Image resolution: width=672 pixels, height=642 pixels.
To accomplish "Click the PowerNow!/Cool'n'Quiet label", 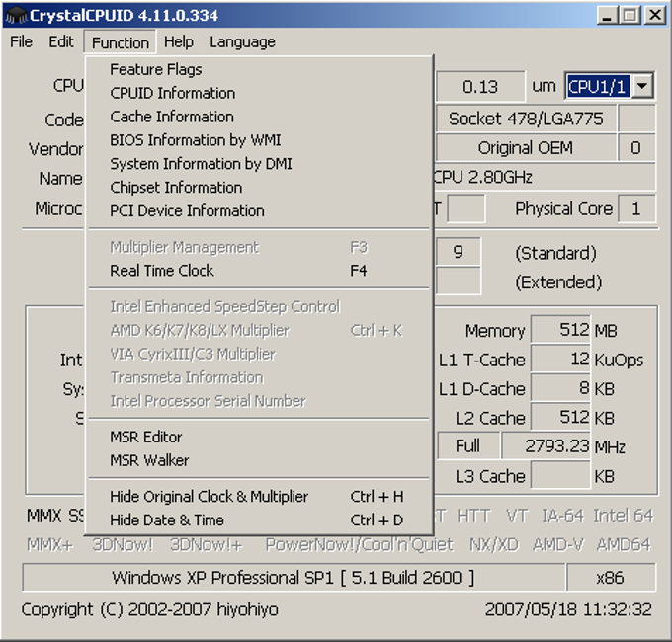I will (359, 545).
